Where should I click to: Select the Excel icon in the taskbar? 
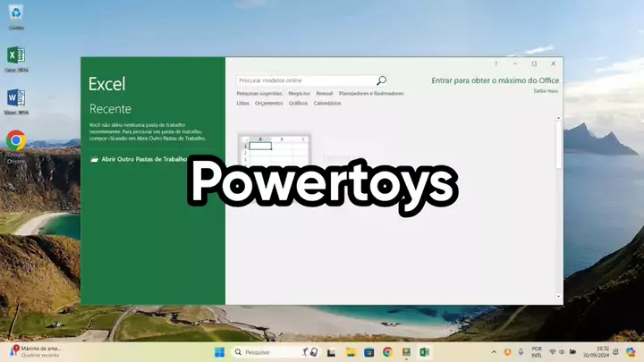pos(425,352)
